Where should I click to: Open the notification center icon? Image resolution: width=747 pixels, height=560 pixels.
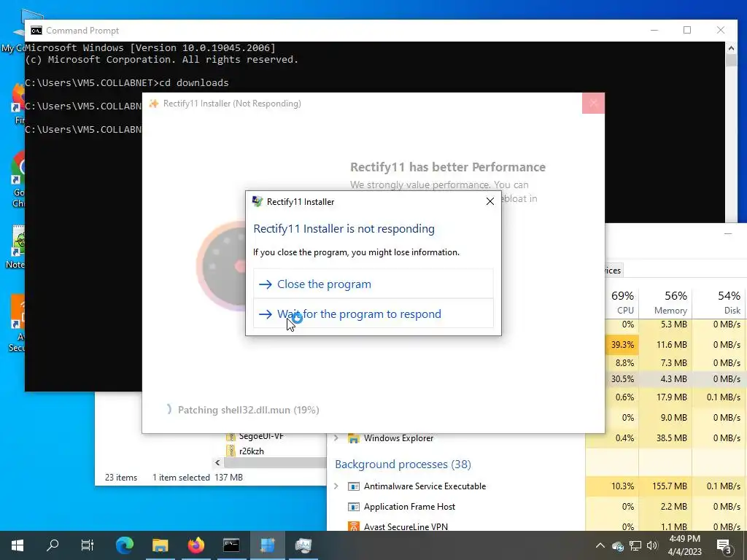coord(724,545)
